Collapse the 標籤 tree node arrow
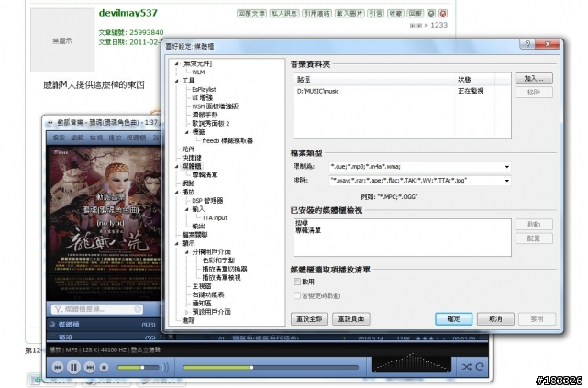588x388 pixels. pos(187,132)
